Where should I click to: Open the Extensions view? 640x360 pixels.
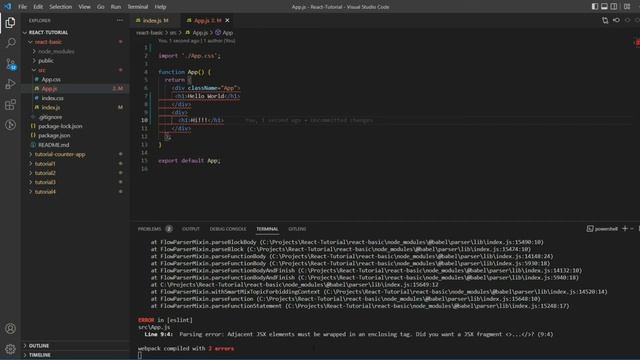tap(10, 104)
